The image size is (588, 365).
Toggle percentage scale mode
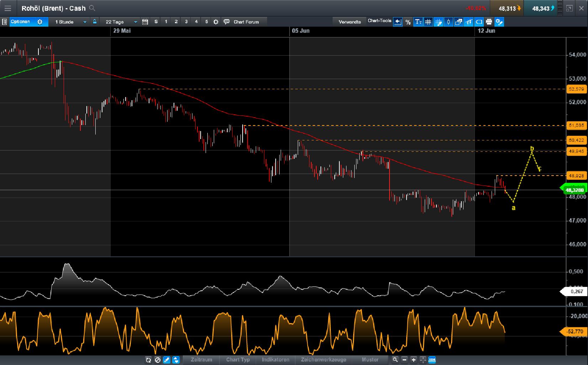click(408, 22)
